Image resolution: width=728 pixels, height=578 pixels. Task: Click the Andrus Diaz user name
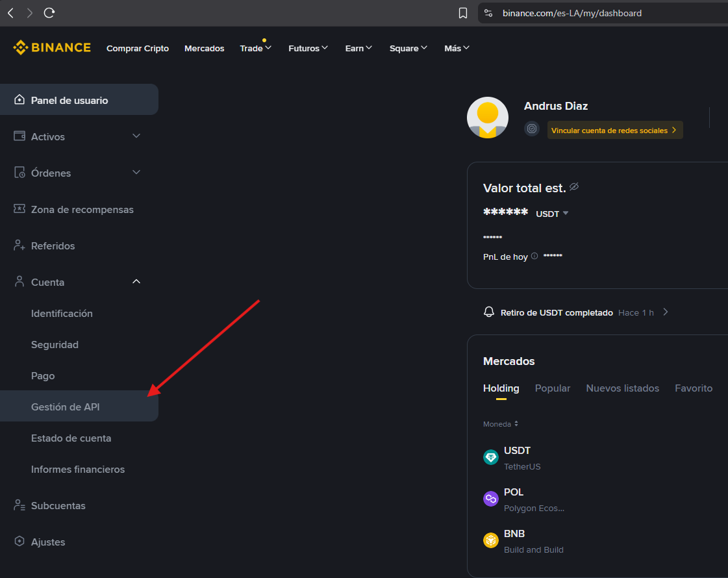pyautogui.click(x=556, y=106)
